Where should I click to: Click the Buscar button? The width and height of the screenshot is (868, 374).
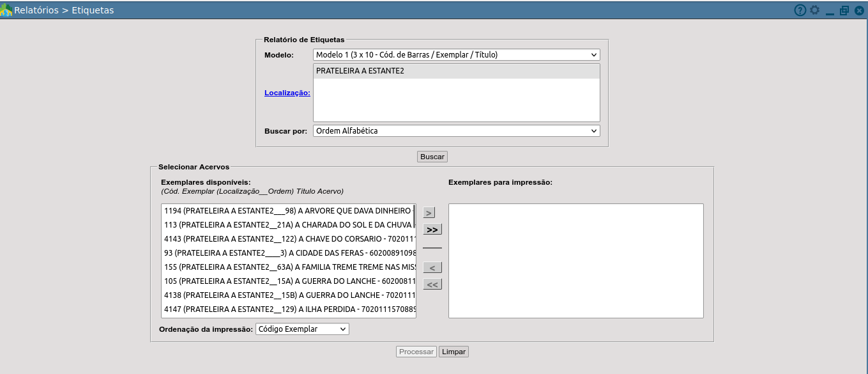[x=432, y=156]
